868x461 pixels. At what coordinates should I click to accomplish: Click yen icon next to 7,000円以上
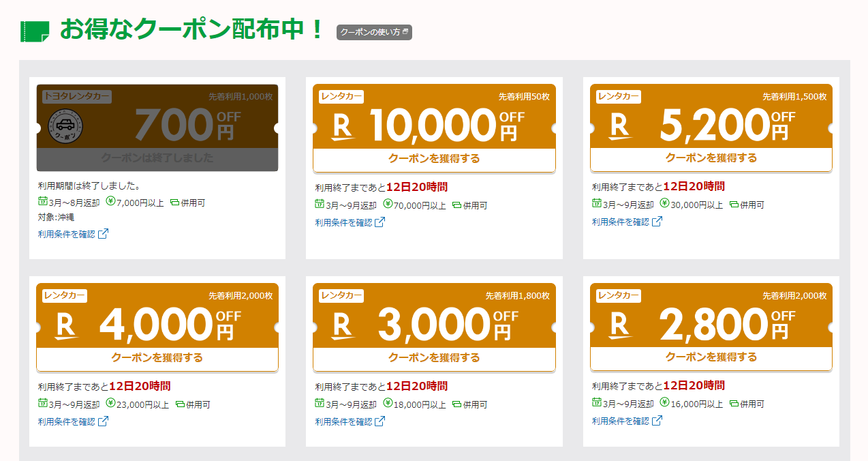[x=110, y=202]
